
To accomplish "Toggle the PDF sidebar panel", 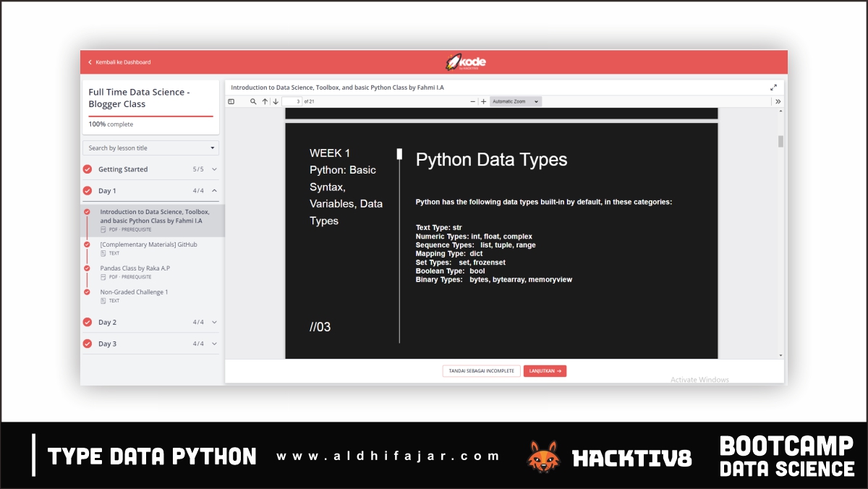I will (x=230, y=101).
